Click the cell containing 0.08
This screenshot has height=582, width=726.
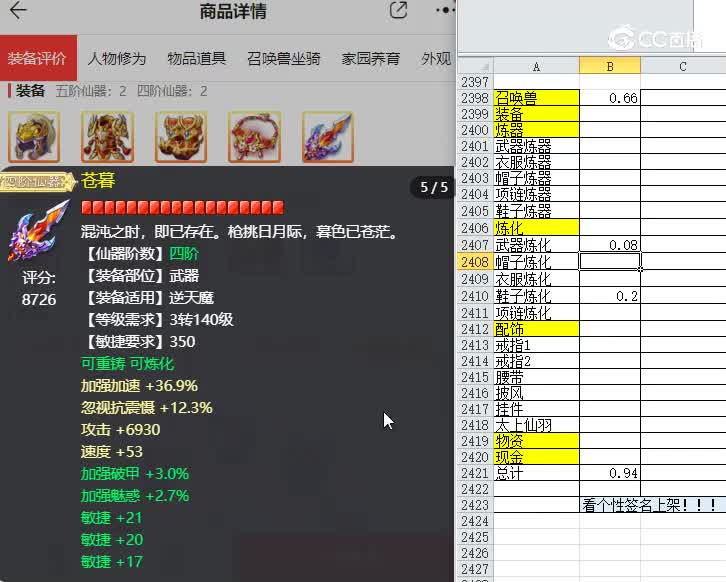click(610, 244)
